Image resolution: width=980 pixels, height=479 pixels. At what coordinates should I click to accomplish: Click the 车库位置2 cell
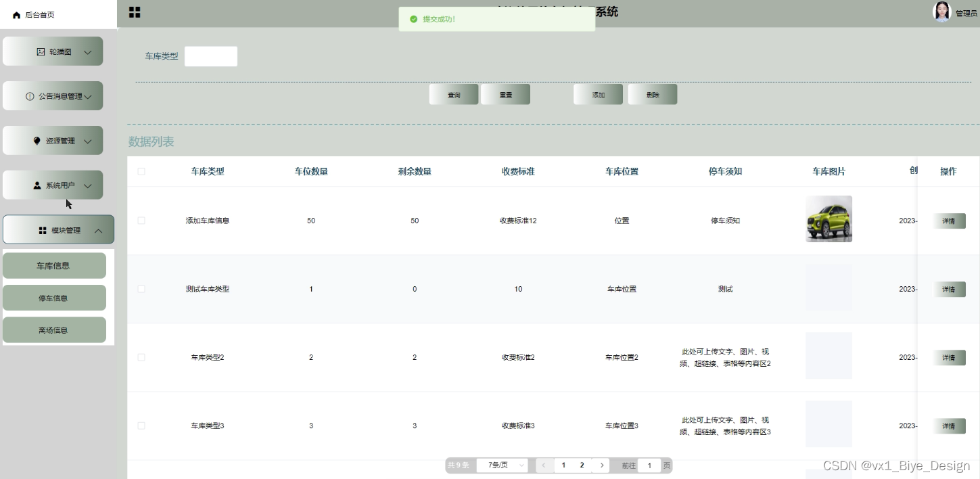click(x=622, y=357)
